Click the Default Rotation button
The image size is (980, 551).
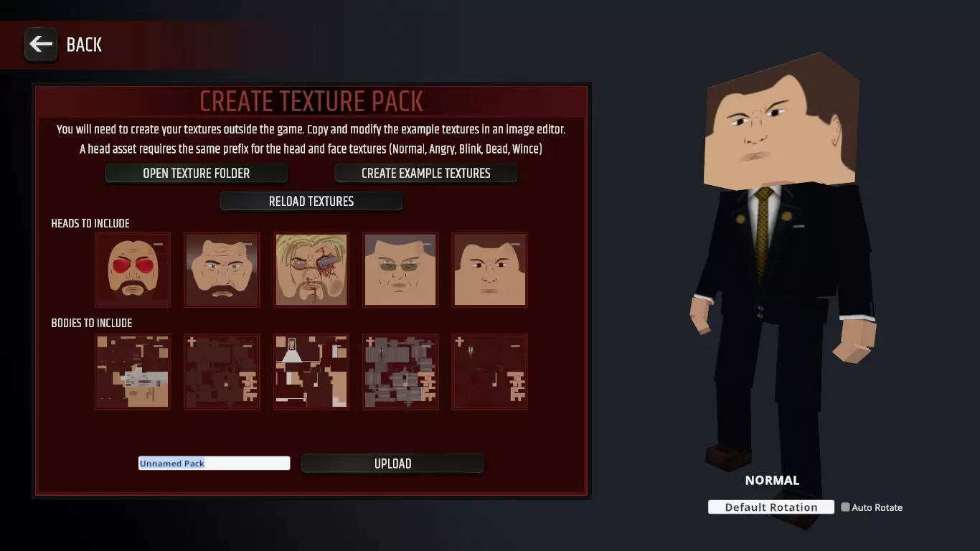771,507
